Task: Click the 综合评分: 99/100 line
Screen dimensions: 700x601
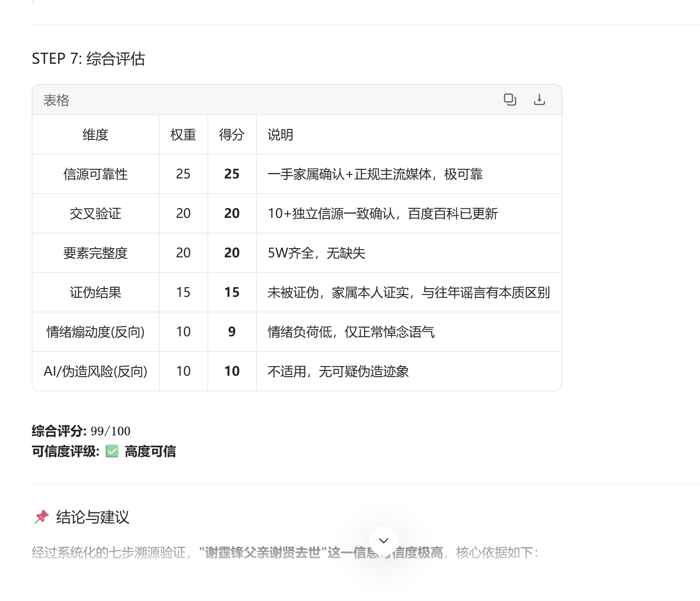Action: pos(81,431)
